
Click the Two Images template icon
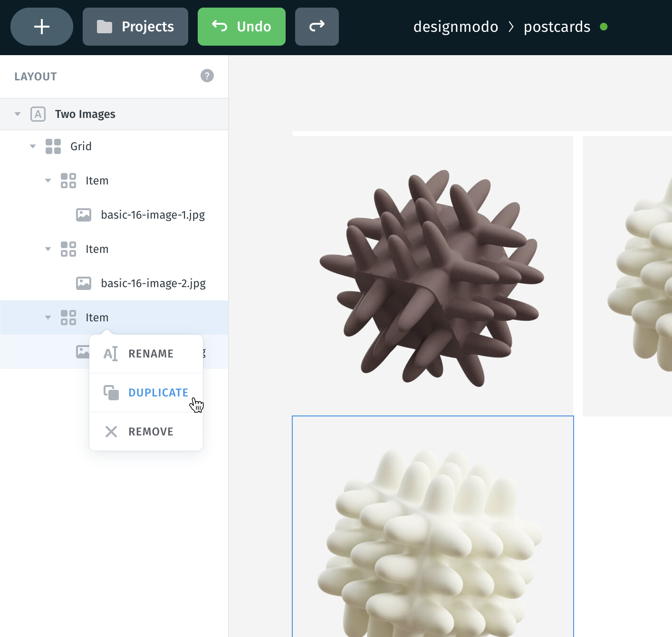coord(38,114)
